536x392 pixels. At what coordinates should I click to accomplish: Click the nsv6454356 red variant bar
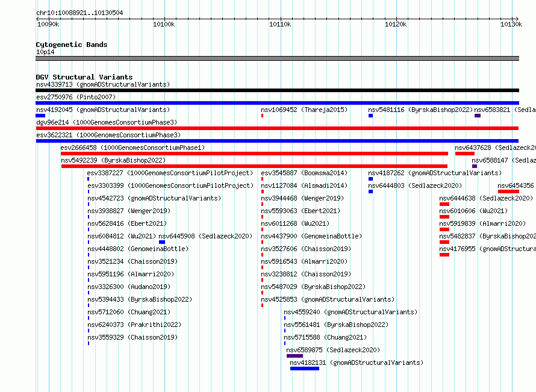point(508,191)
